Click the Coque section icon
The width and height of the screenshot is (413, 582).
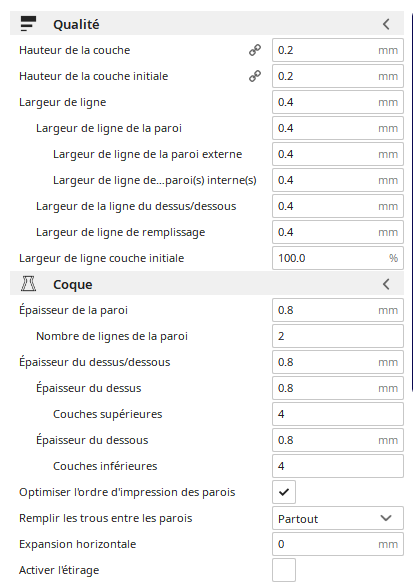pos(28,284)
